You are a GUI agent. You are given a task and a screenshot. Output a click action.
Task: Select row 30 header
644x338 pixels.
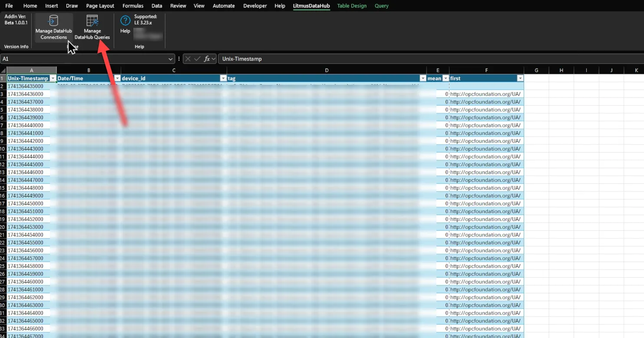point(3,305)
